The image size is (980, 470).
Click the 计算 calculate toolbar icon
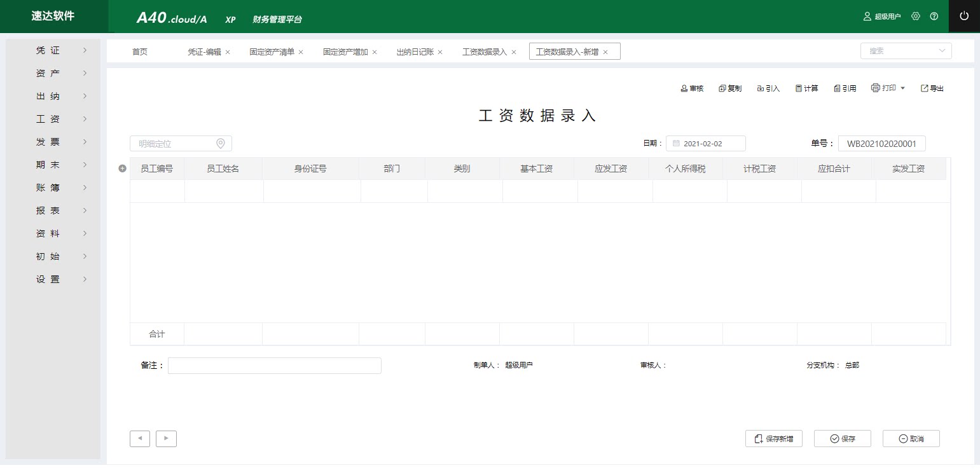coord(799,88)
